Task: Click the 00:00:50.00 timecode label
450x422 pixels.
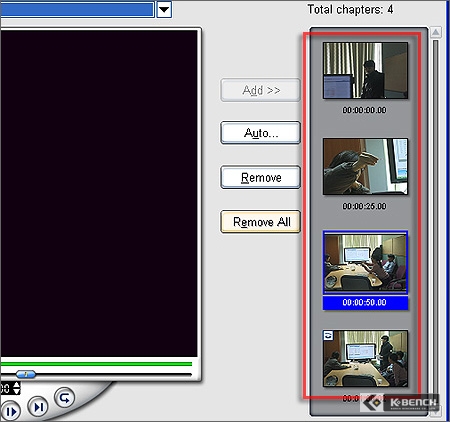Action: click(365, 303)
